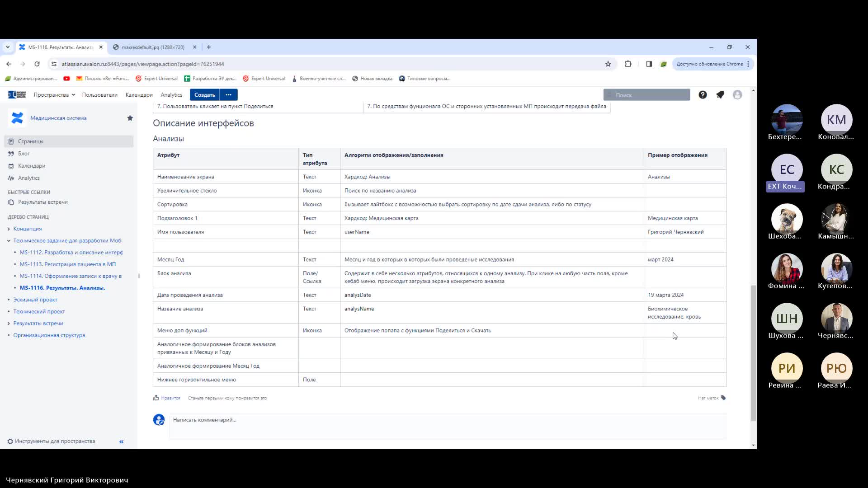Select the userName table cell
This screenshot has width=868, height=488.
[492, 232]
